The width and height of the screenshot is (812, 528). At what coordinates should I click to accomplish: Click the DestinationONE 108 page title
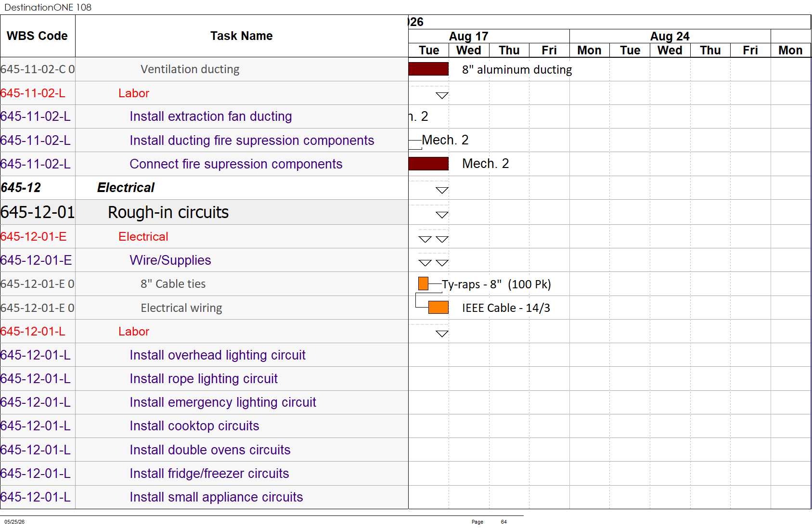click(48, 7)
